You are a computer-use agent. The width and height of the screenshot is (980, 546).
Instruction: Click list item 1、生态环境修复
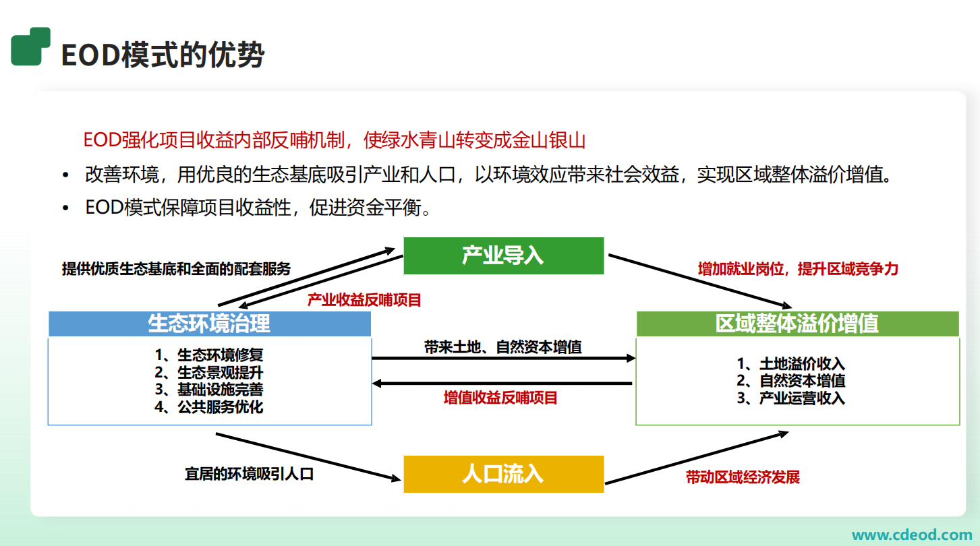coord(209,355)
